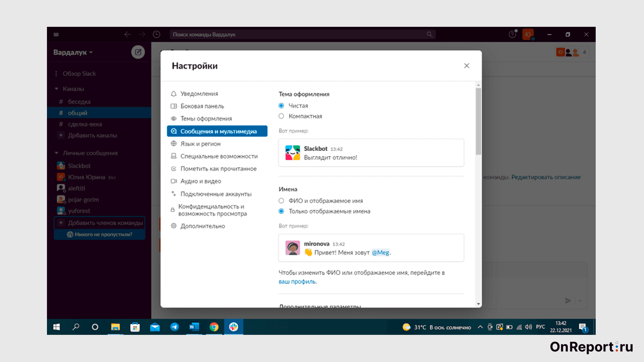
Task: Click the search magnifier icon in search bar
Action: 429,35
